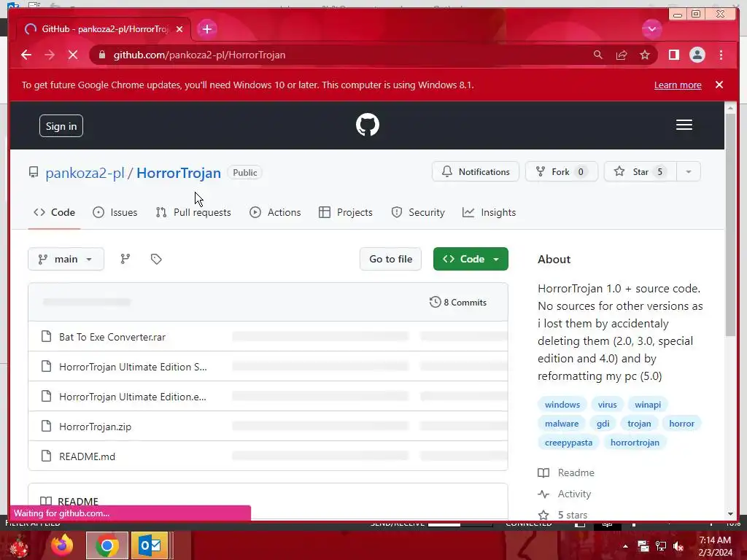747x560 pixels.
Task: Bookmark this page with star icon
Action: click(645, 55)
